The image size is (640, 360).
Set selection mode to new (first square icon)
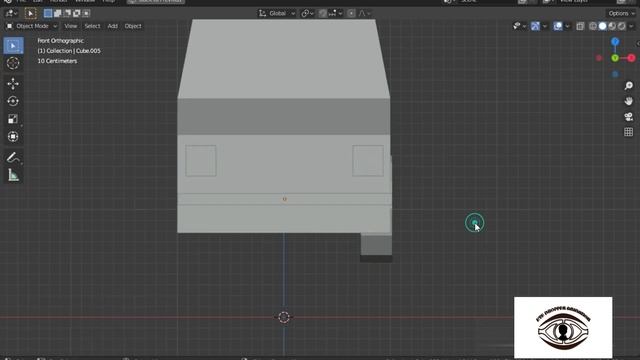click(x=48, y=13)
